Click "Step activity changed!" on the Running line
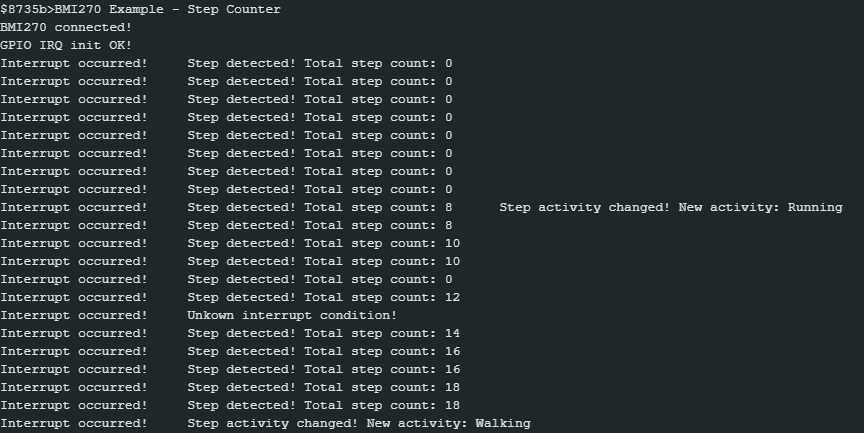Screen dimensions: 864x433 [x=585, y=208]
